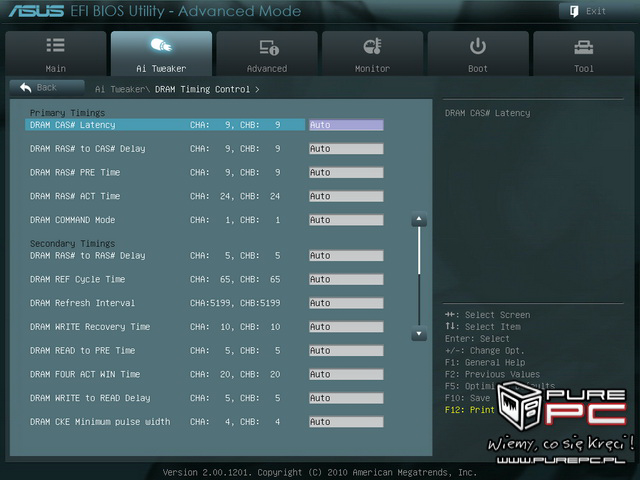Click the Version 2.00.1201 copyright text
640x480 pixels.
coord(320,472)
